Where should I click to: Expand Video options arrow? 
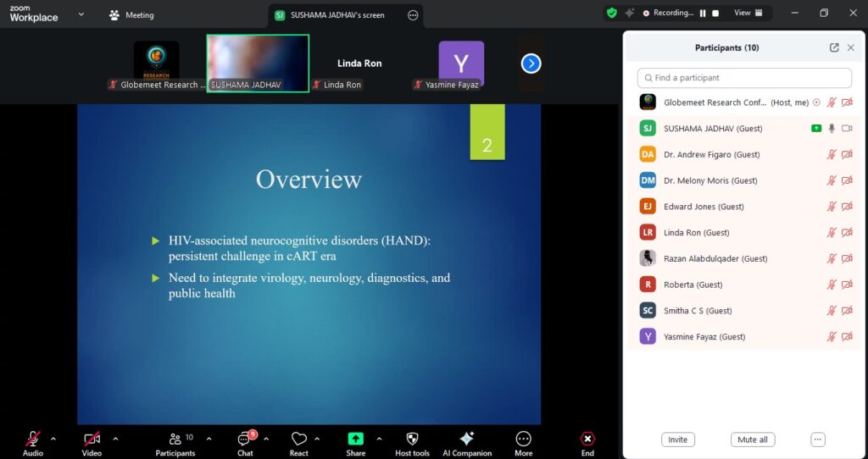point(115,439)
